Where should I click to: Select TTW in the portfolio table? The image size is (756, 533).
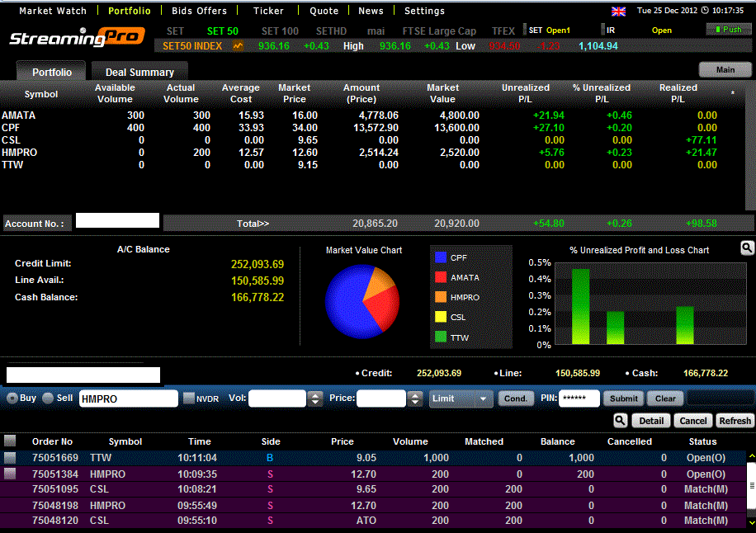tap(12, 165)
